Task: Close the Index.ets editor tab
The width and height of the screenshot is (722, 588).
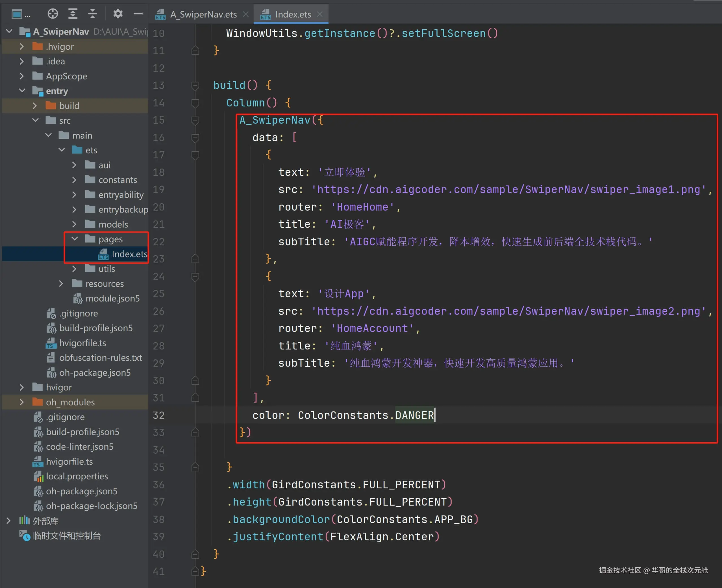Action: pyautogui.click(x=319, y=14)
